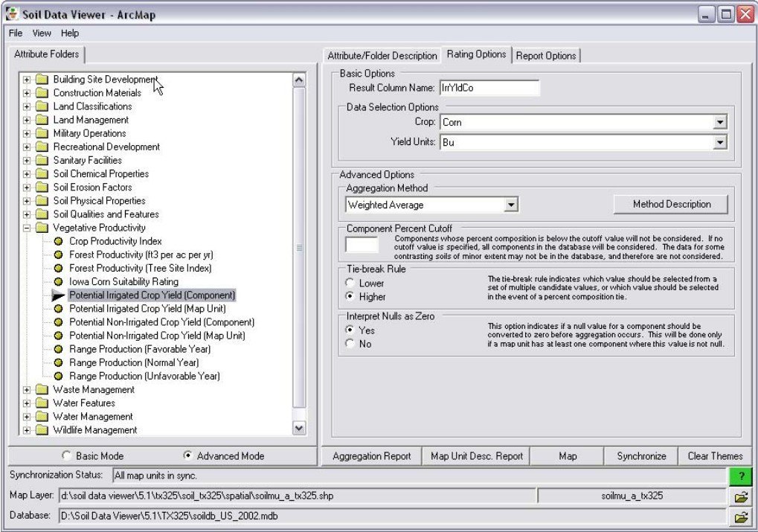Viewport: 758px width, 532px height.
Task: Select the Lower tie-break rule
Action: tap(350, 283)
